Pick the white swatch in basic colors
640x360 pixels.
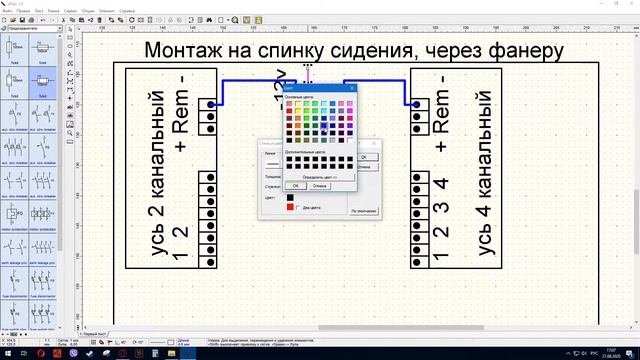[350, 140]
